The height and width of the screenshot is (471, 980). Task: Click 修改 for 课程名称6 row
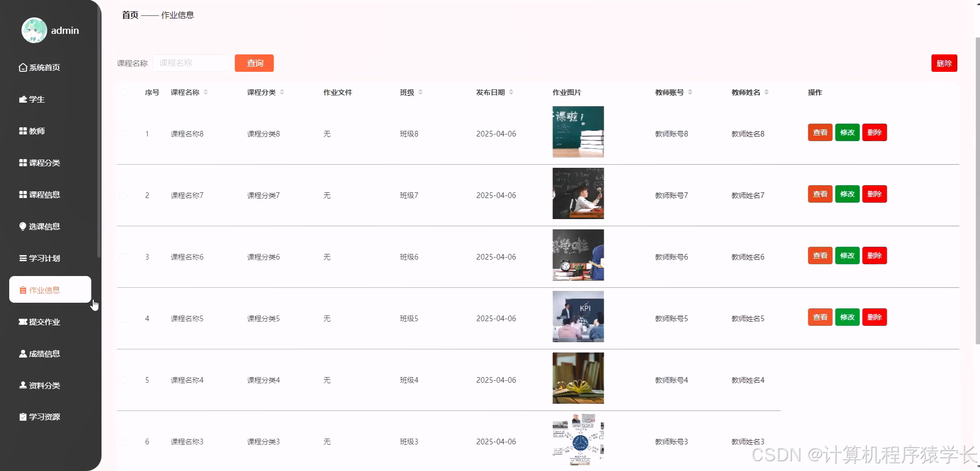(x=847, y=256)
